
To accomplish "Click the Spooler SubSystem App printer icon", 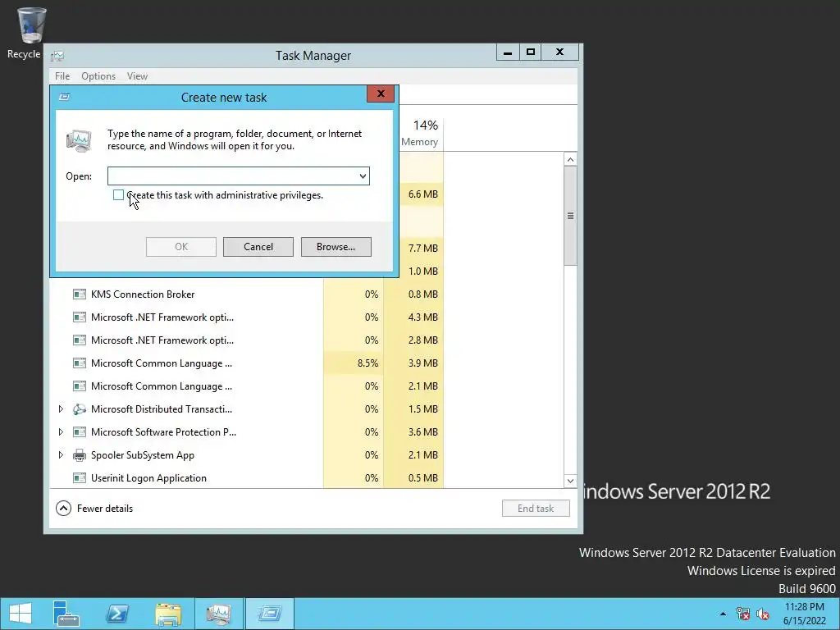I will pos(80,455).
